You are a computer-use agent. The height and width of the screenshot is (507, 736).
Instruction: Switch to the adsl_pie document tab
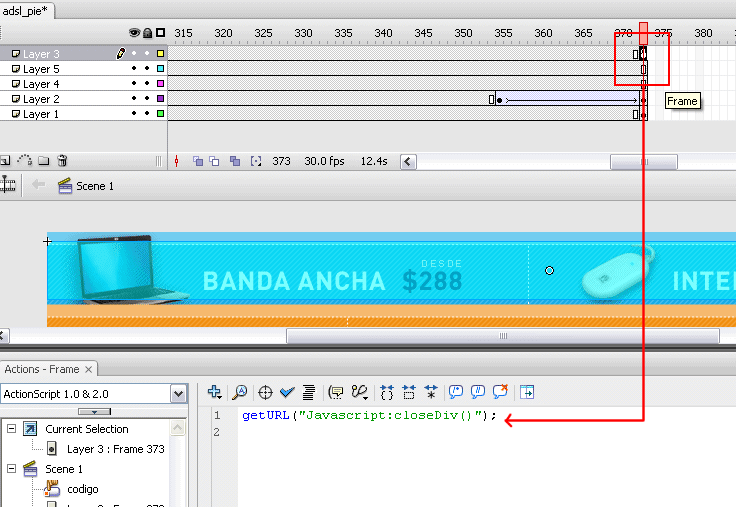click(27, 11)
